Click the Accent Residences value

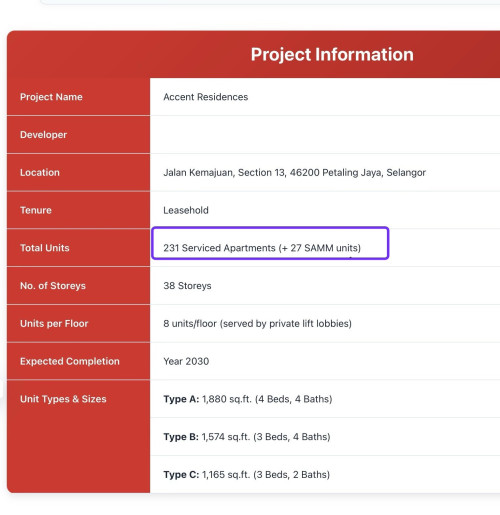[x=206, y=97]
